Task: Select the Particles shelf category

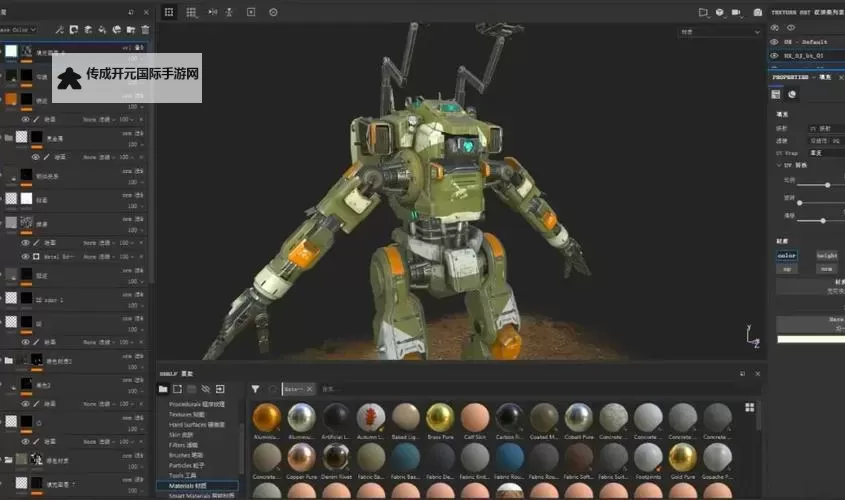Action: coord(186,466)
